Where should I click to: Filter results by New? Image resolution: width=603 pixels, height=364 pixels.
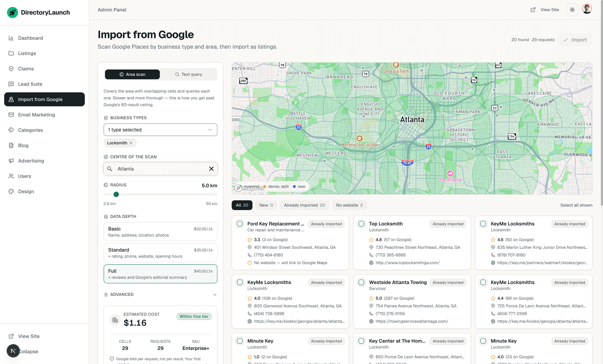point(266,205)
